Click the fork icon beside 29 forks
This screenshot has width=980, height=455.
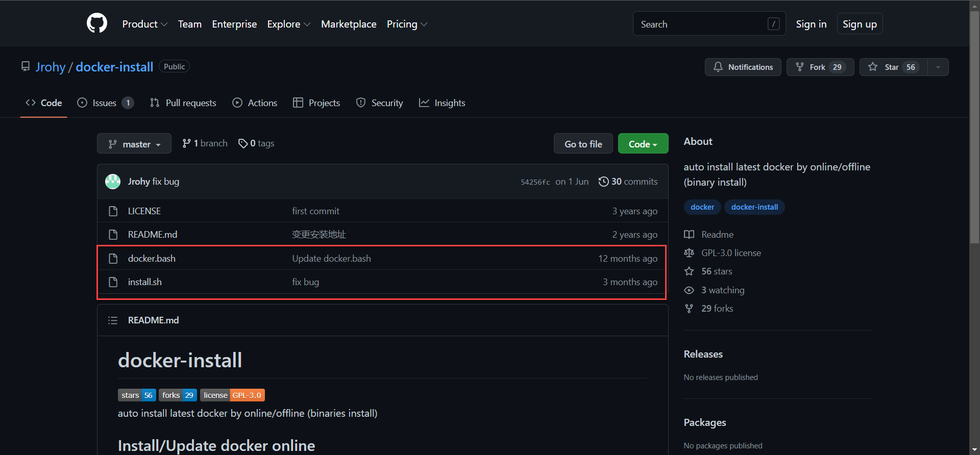click(689, 309)
